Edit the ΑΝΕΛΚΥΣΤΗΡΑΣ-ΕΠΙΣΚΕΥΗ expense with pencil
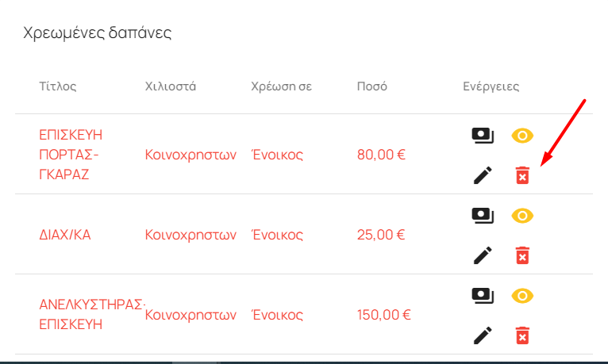Viewport: 608px width, 364px height. coord(483,335)
